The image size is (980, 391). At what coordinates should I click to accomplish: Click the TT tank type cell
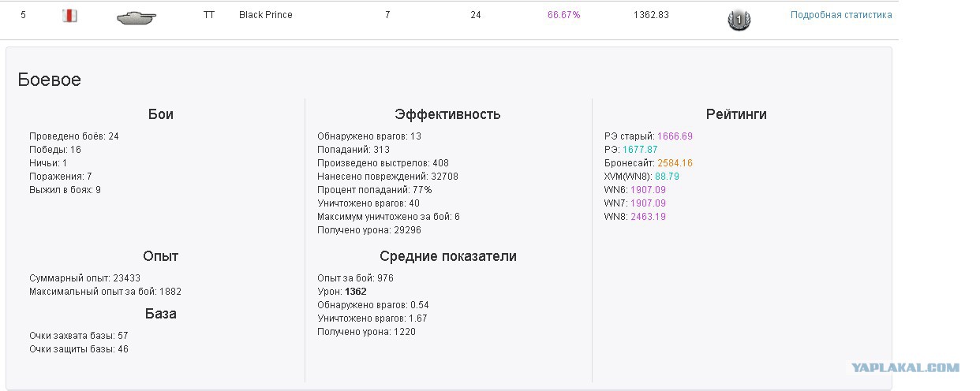pos(208,15)
